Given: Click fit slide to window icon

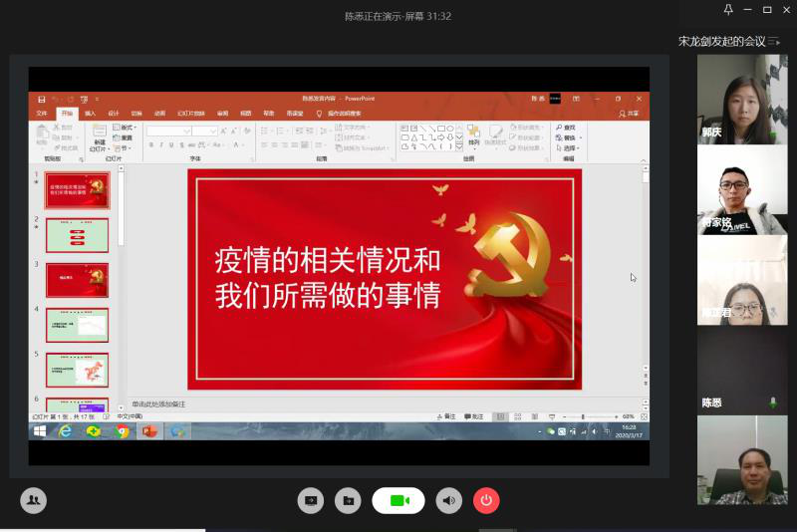Looking at the screenshot, I should coord(644,416).
